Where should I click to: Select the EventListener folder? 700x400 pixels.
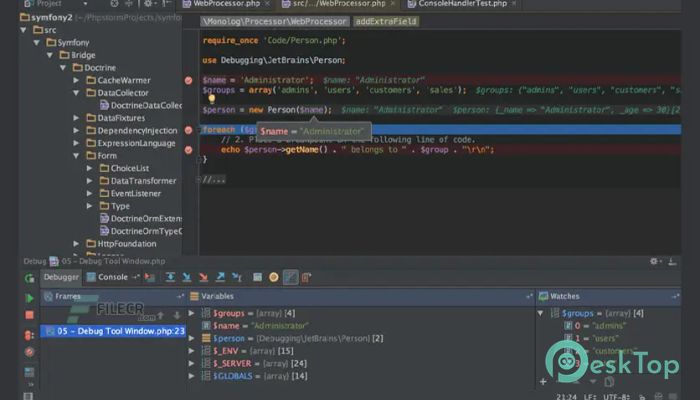point(130,193)
